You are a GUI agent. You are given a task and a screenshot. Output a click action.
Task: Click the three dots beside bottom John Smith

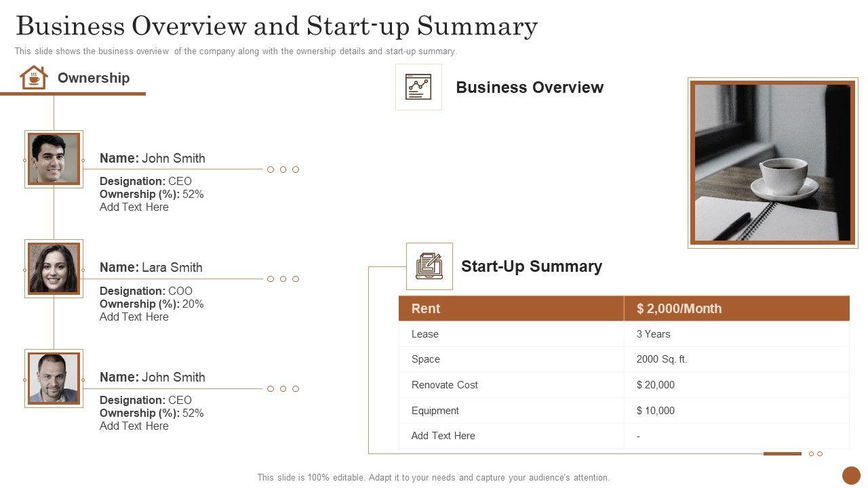coord(283,389)
